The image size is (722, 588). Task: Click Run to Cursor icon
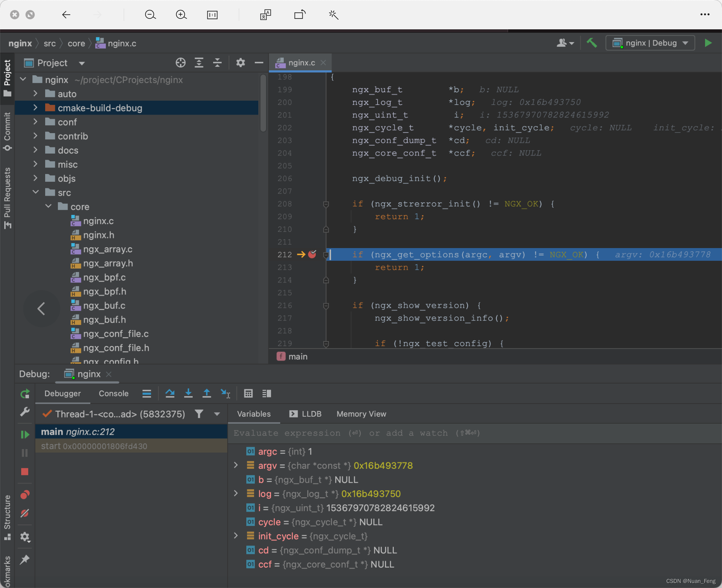[225, 394]
